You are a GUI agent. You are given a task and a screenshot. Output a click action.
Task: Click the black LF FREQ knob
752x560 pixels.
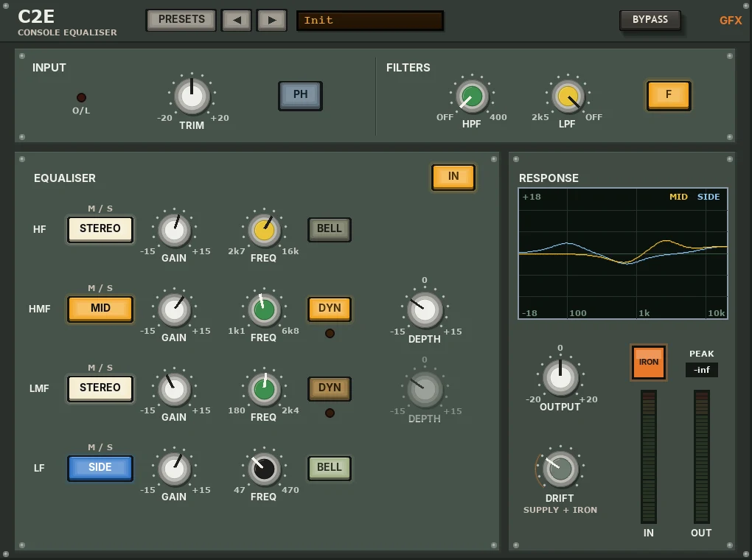click(x=264, y=469)
